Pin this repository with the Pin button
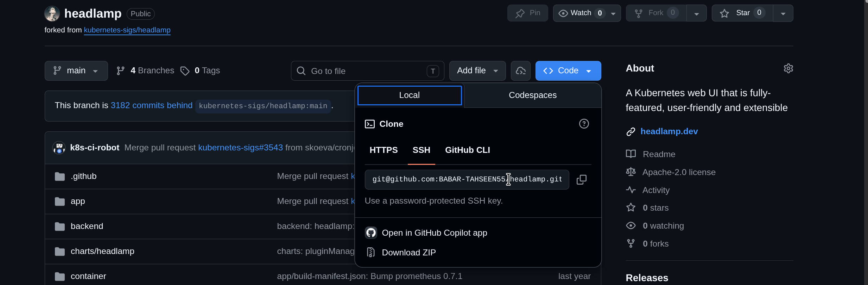Screen dimensions: 868x285 pyautogui.click(x=527, y=13)
